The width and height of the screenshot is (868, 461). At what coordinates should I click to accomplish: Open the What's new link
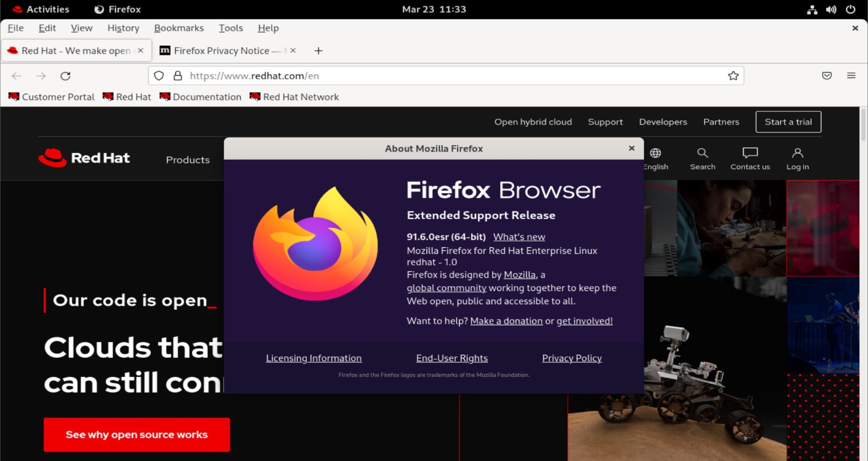pos(519,237)
